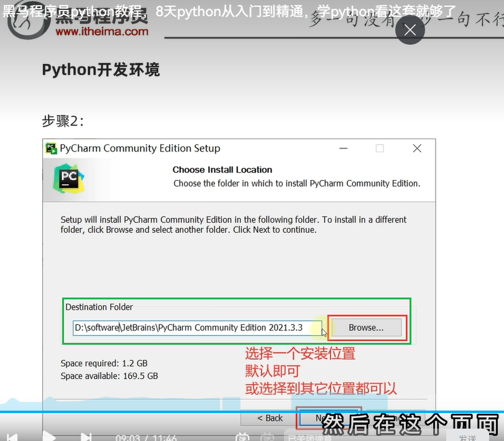Click the disabled maximize box of Setup window
Image resolution: width=504 pixels, height=441 pixels.
[380, 148]
